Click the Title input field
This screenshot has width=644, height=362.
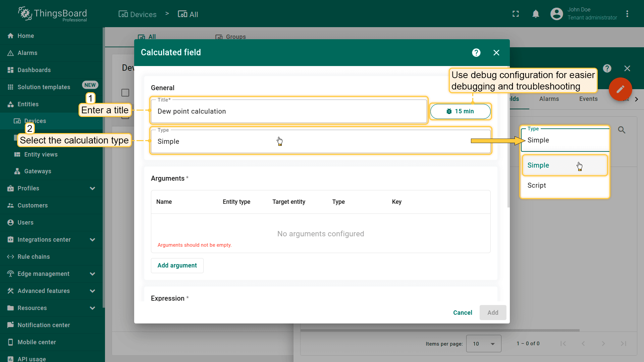pyautogui.click(x=288, y=111)
